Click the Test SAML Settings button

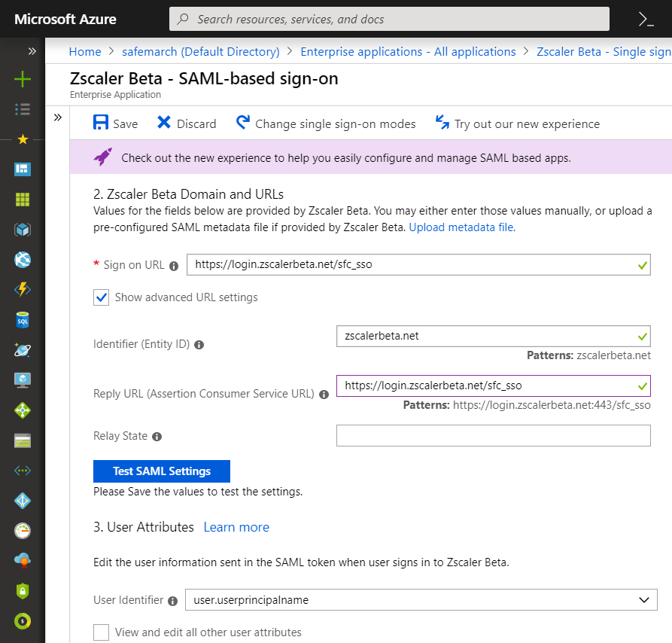coord(162,471)
